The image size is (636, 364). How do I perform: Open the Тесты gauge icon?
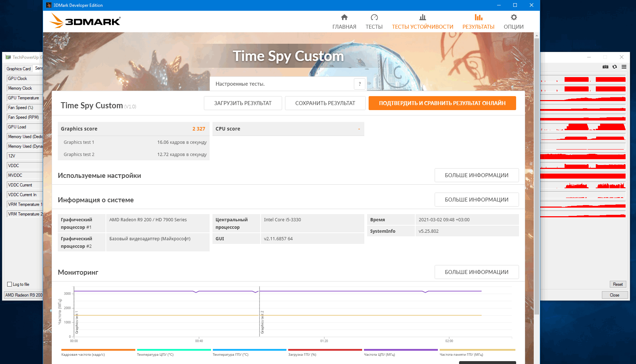(x=374, y=17)
